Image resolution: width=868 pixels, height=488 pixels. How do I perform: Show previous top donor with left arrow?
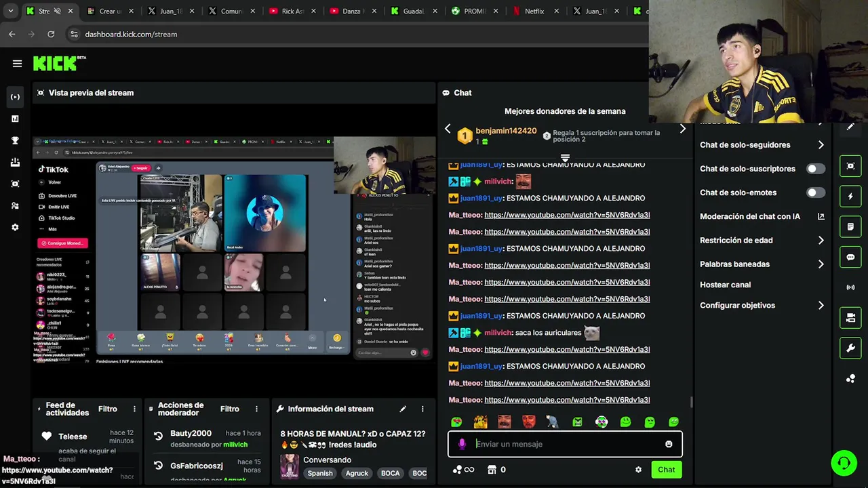(448, 129)
